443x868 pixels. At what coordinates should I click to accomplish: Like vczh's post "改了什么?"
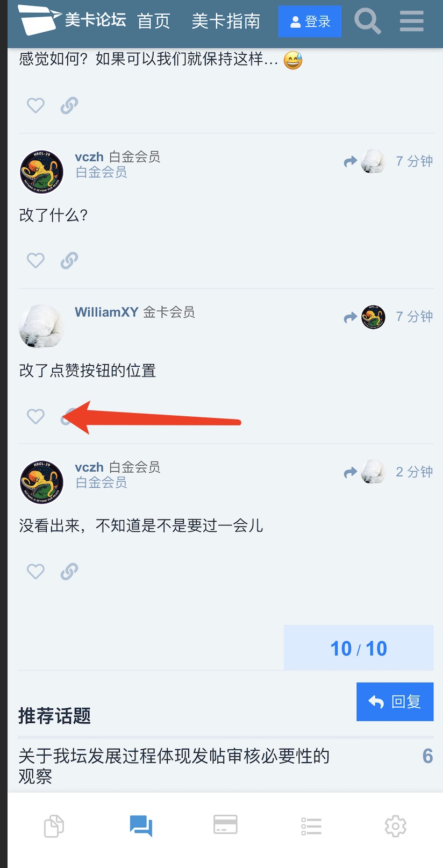point(35,261)
